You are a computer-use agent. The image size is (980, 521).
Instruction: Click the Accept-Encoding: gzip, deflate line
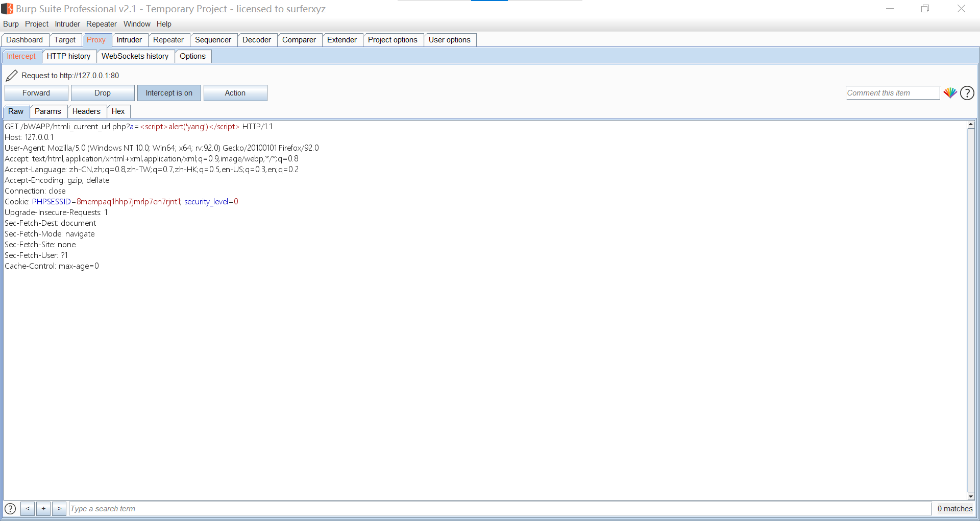coord(57,180)
